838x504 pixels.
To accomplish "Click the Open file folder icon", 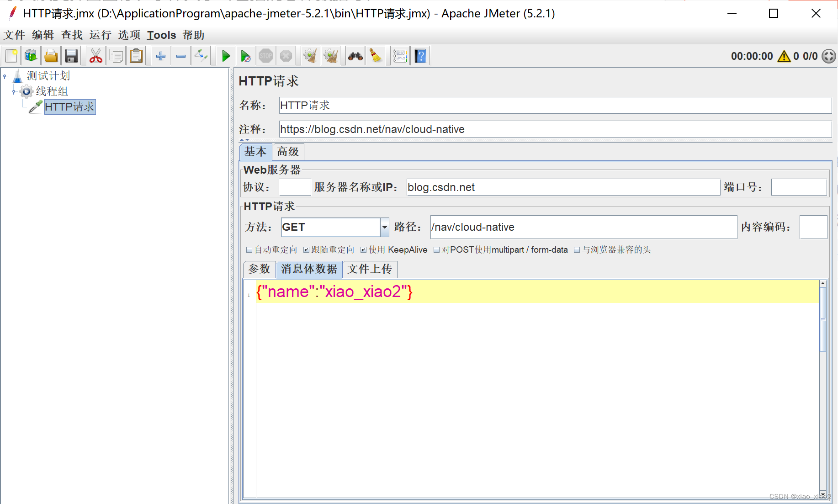I will click(51, 56).
